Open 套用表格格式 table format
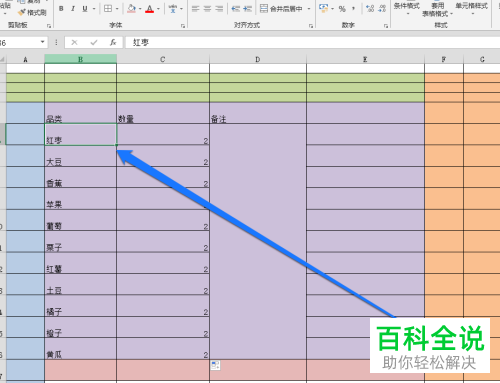Viewport: 500px width, 383px height. click(x=437, y=9)
